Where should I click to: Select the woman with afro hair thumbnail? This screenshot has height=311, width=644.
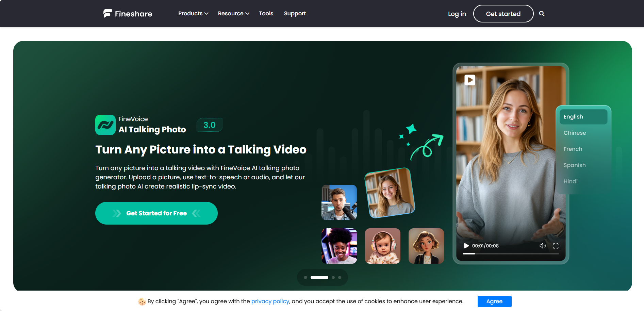(339, 246)
